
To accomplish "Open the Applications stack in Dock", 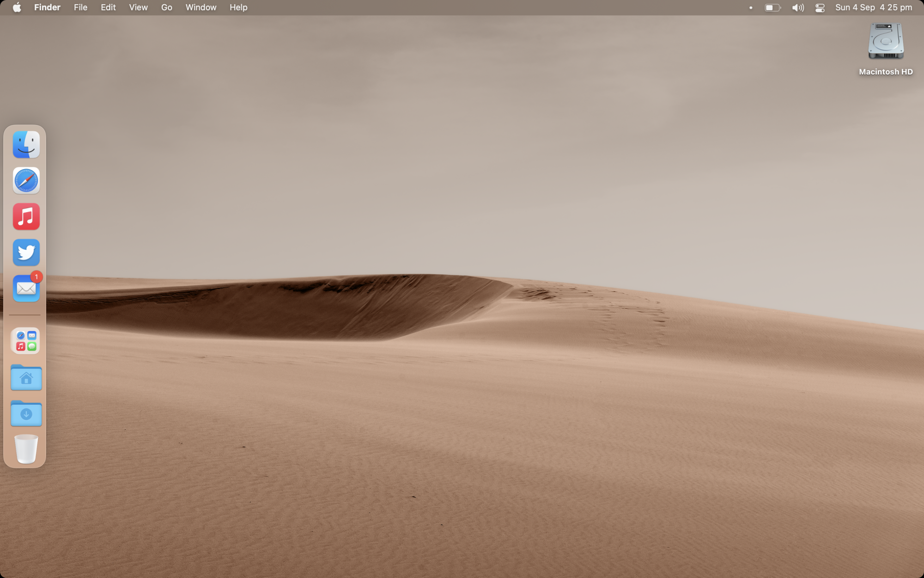I will click(26, 341).
